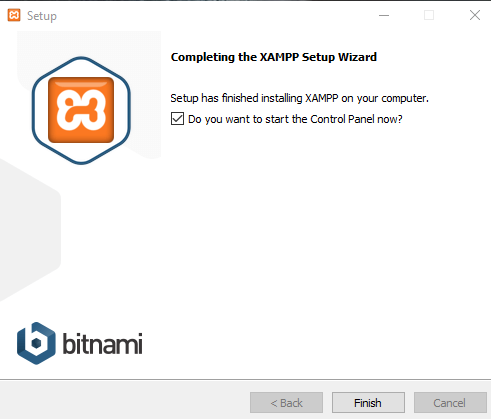Click the "Completing the XAMPP Setup Wizard" heading
Image resolution: width=491 pixels, height=419 pixels.
(274, 57)
